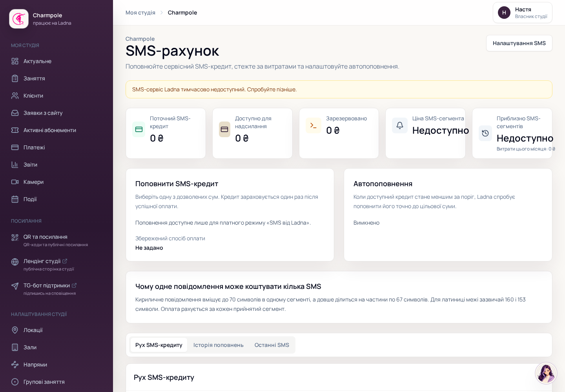This screenshot has height=392, width=565.
Task: Click Чому одне повідомлення heading
Action: tap(228, 287)
